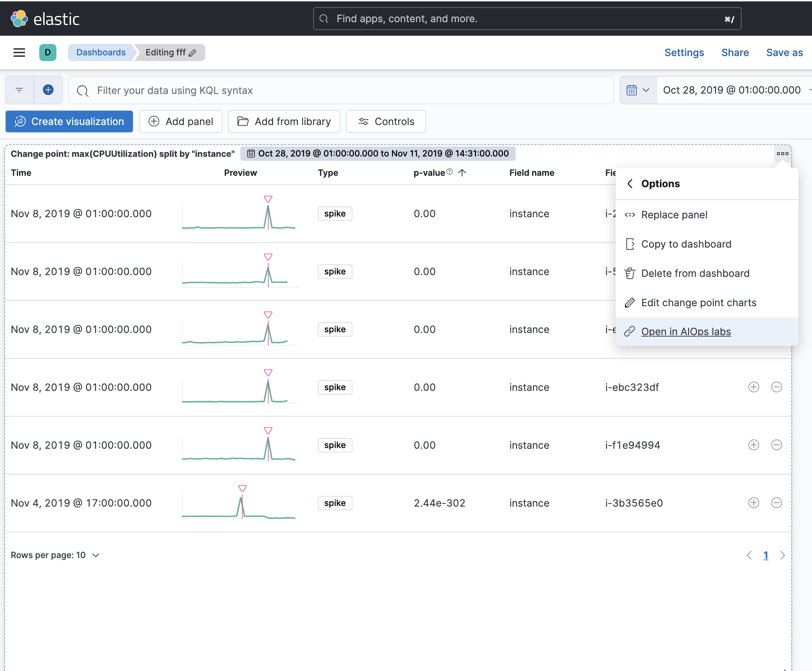The width and height of the screenshot is (812, 671).
Task: Click the Find apps search field
Action: pyautogui.click(x=527, y=19)
